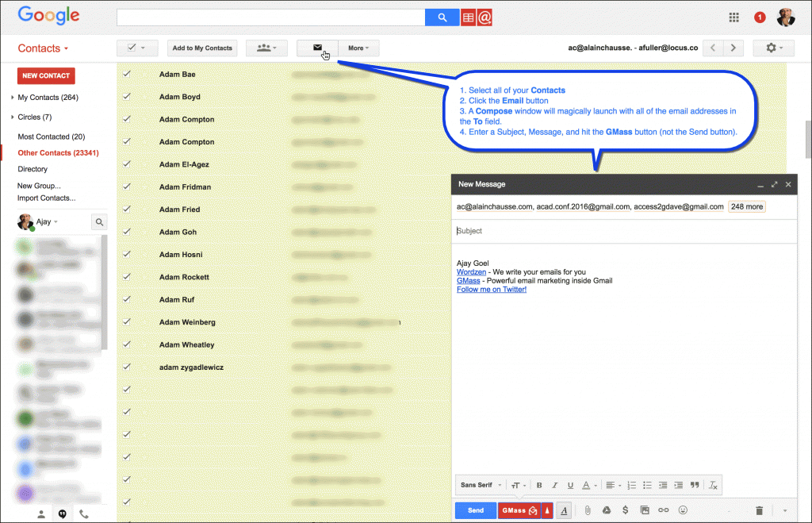This screenshot has width=812, height=523.
Task: Open the text color picker
Action: click(587, 485)
